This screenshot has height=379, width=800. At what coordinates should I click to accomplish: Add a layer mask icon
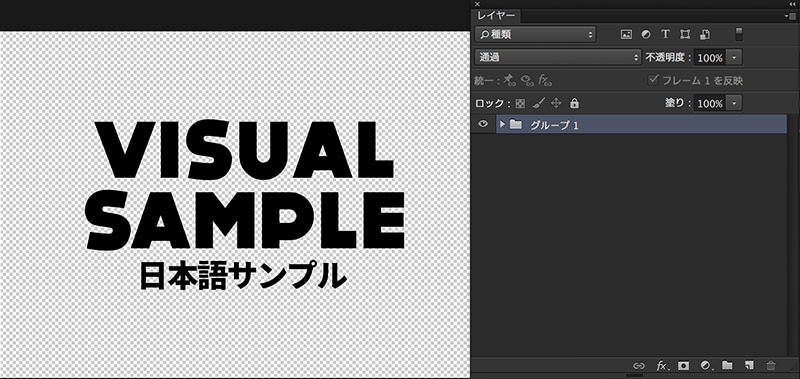(684, 365)
